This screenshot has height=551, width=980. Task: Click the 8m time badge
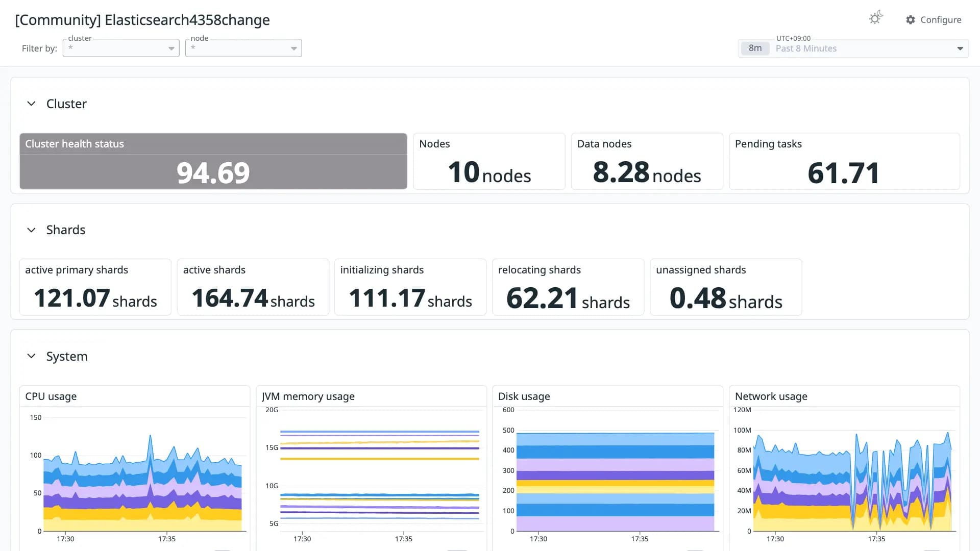755,48
